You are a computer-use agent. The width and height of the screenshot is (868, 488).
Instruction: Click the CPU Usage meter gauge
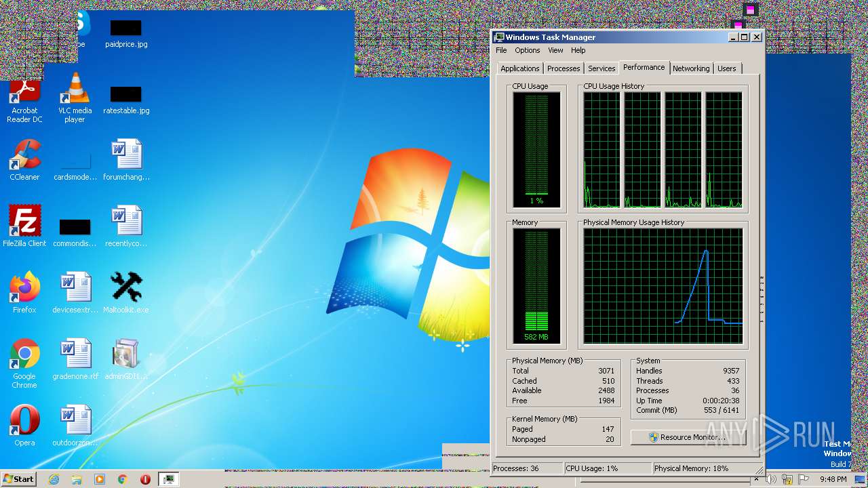(536, 150)
